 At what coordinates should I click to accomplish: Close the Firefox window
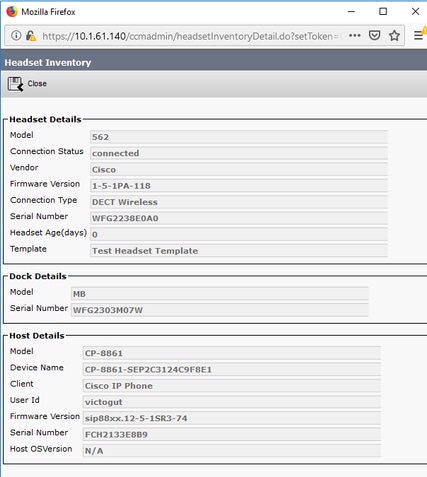[x=415, y=12]
